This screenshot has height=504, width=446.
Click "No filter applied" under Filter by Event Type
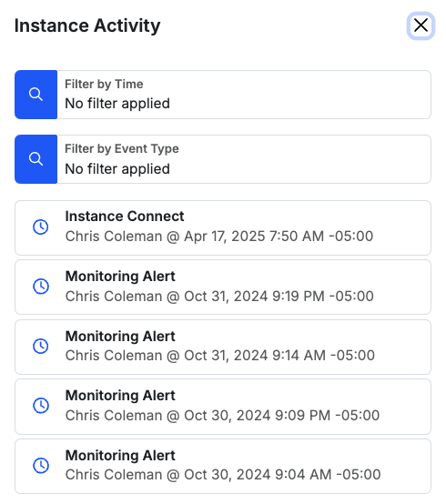coord(117,168)
